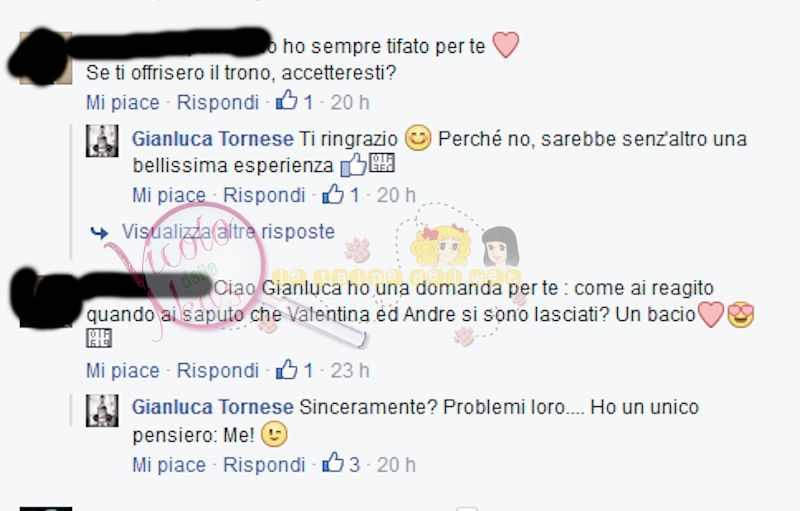Click Rispondi under the Valentina ed Andre question
Screen dimensions: 800x511
click(218, 370)
